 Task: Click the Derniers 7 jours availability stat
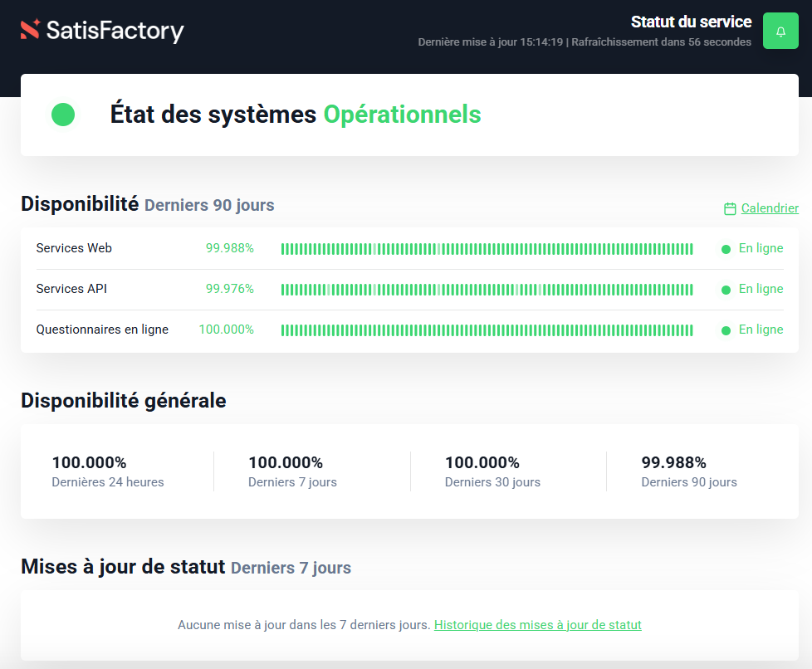pos(292,471)
